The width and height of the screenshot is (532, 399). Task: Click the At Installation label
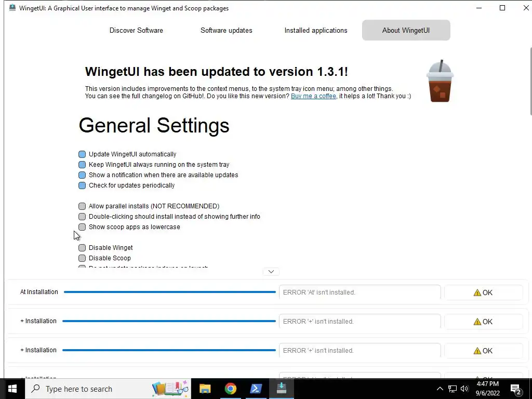[x=39, y=292]
